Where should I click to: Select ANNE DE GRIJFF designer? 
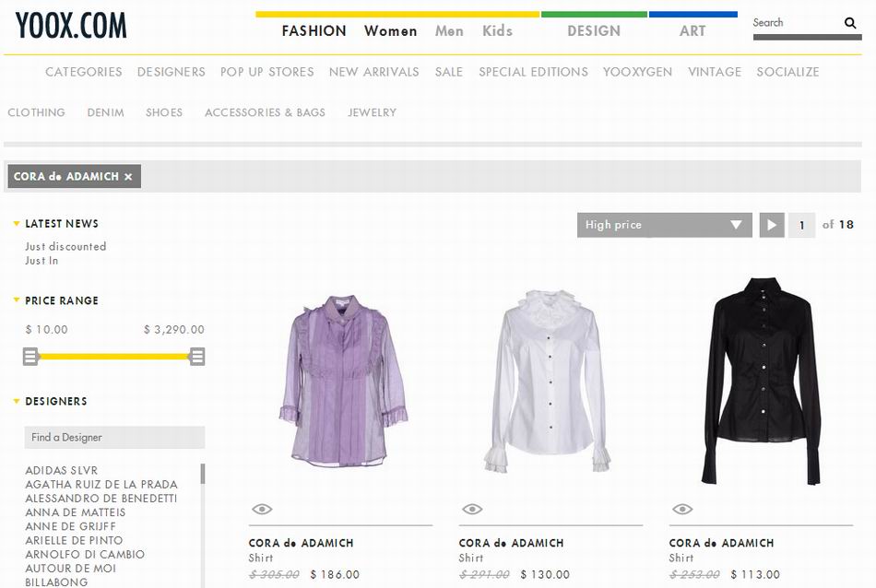[70, 526]
